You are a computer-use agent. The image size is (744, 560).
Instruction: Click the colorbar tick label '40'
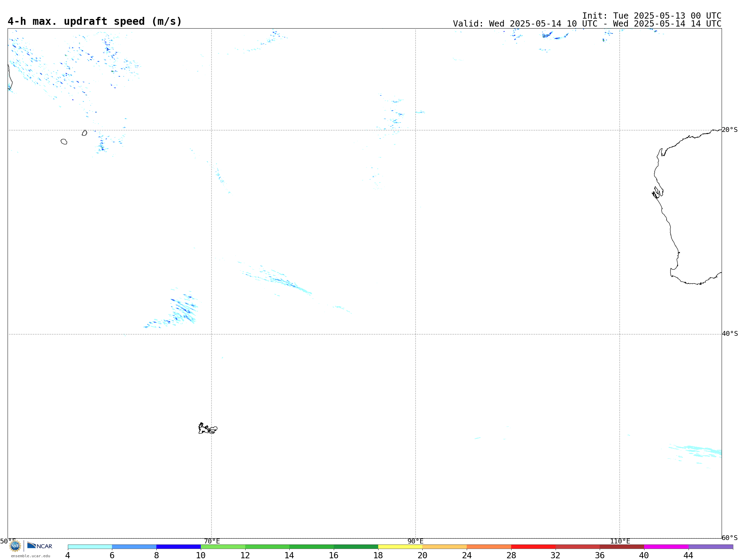point(644,555)
